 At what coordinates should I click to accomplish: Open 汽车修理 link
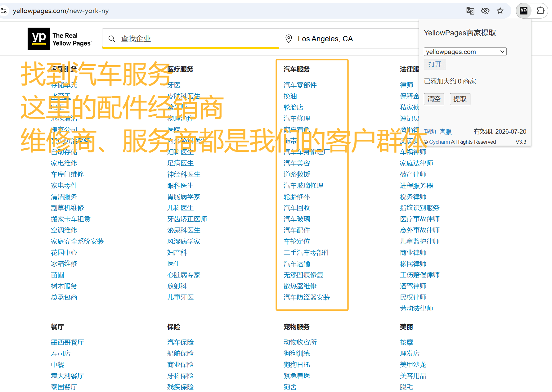(297, 119)
